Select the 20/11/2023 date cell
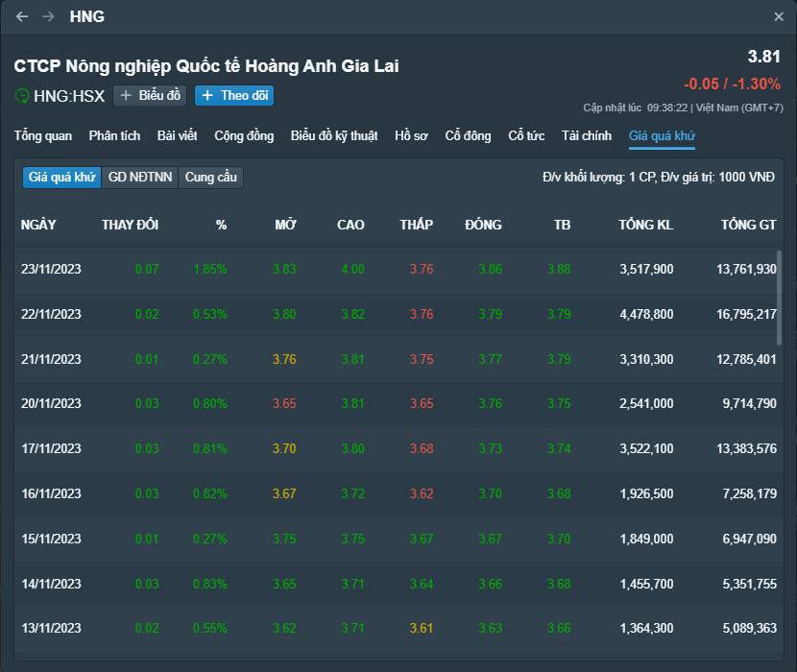This screenshot has height=672, width=797. (51, 403)
